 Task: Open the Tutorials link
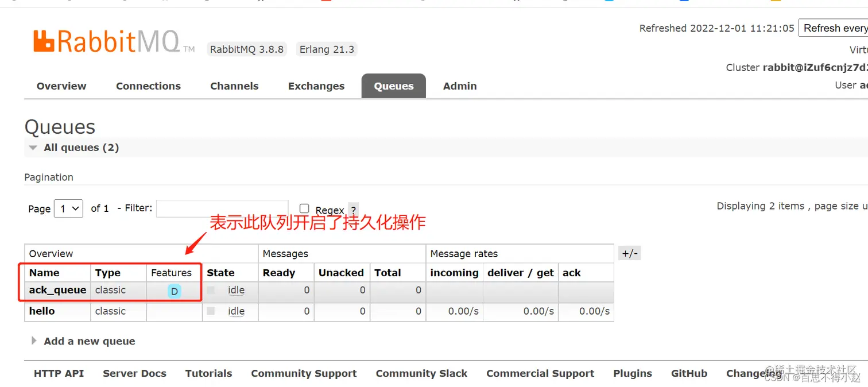[208, 373]
